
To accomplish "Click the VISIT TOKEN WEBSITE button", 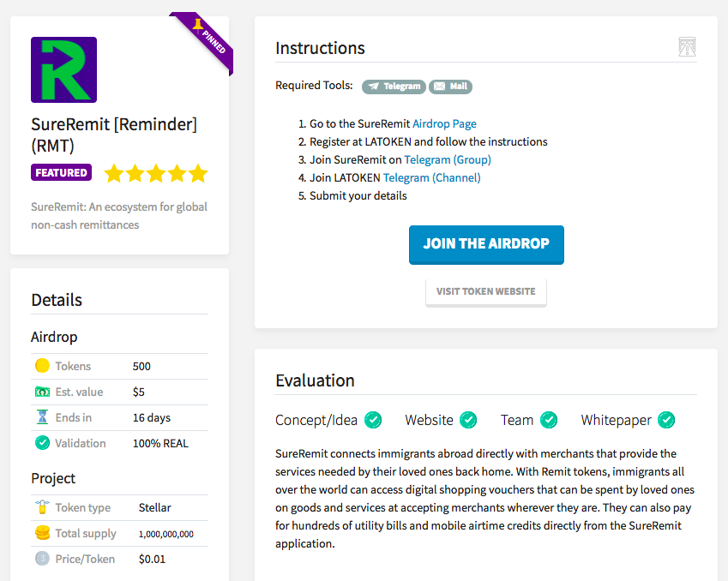I will (x=485, y=291).
